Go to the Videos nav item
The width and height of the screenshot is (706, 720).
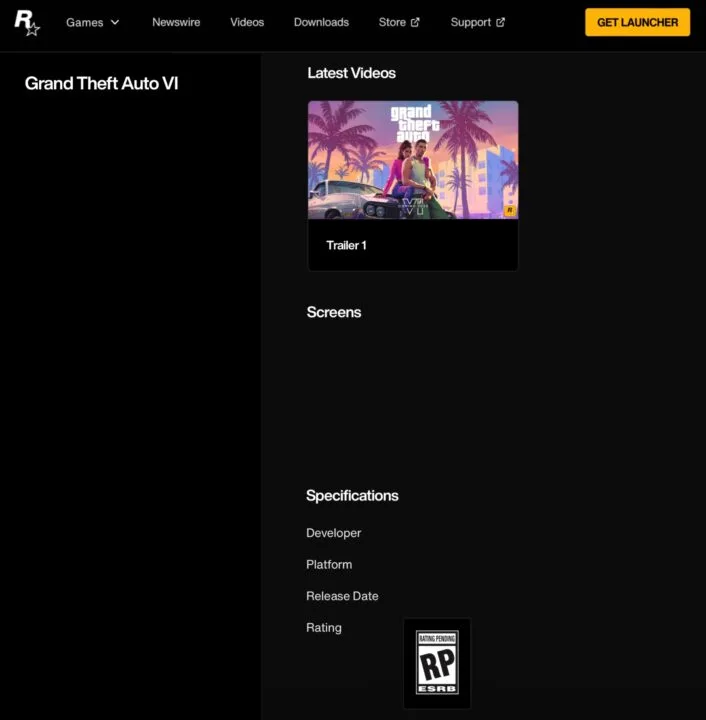[247, 22]
